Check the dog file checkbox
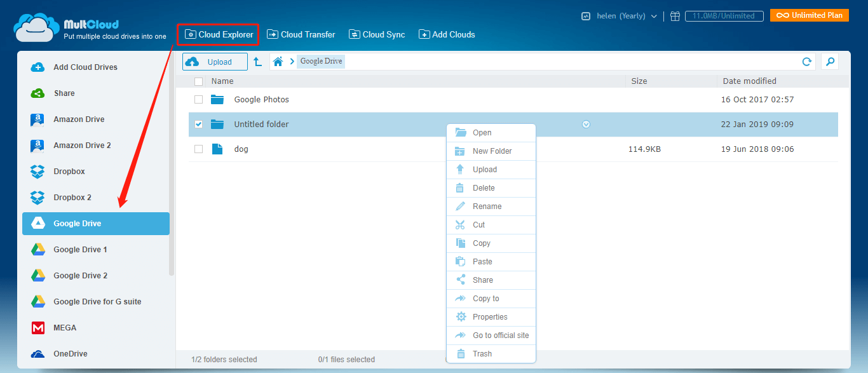 pyautogui.click(x=198, y=149)
